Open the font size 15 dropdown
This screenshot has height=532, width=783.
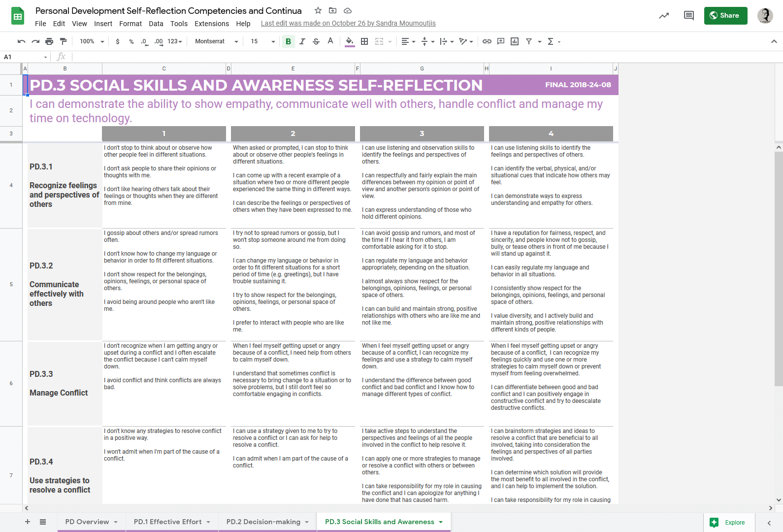pyautogui.click(x=262, y=41)
